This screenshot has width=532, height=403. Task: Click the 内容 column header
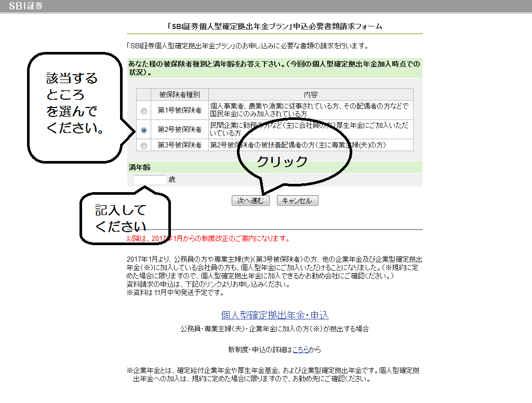pos(311,95)
